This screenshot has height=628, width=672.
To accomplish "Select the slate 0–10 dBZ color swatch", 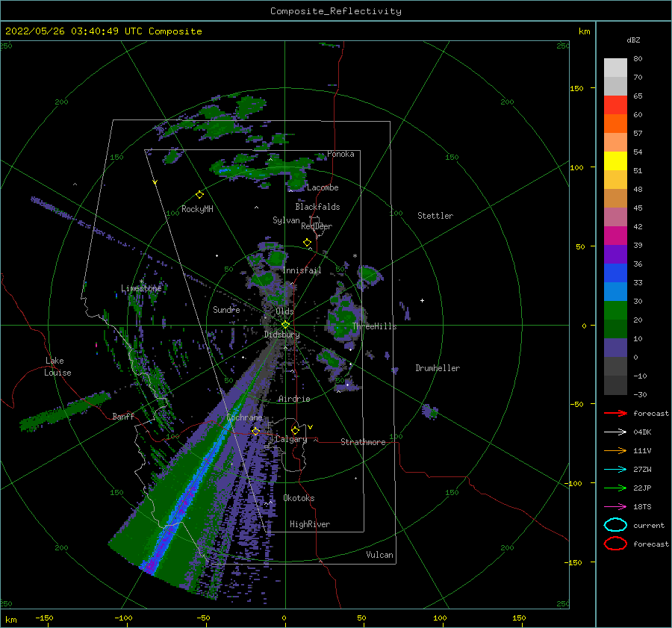I will click(x=615, y=348).
